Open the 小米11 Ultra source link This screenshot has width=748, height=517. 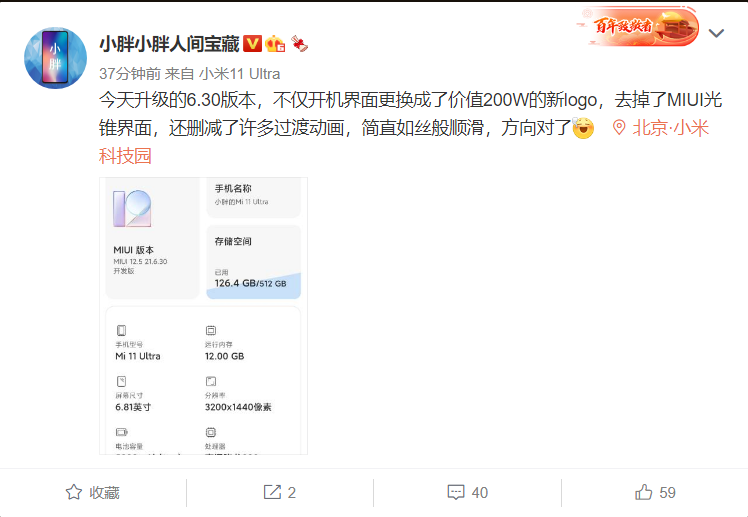[x=239, y=74]
